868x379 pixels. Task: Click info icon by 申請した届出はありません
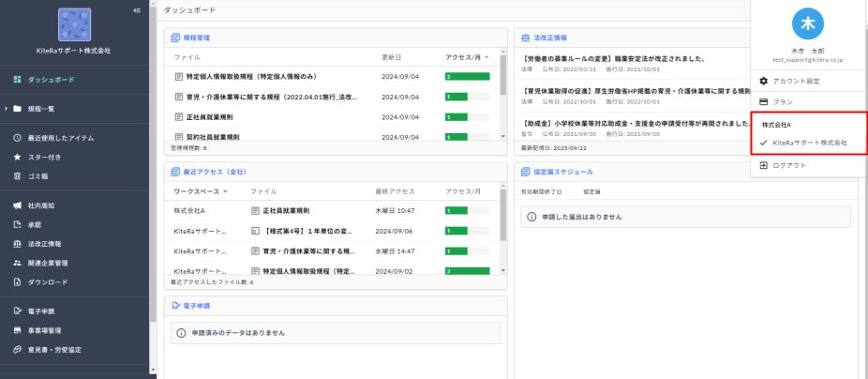[x=531, y=217]
